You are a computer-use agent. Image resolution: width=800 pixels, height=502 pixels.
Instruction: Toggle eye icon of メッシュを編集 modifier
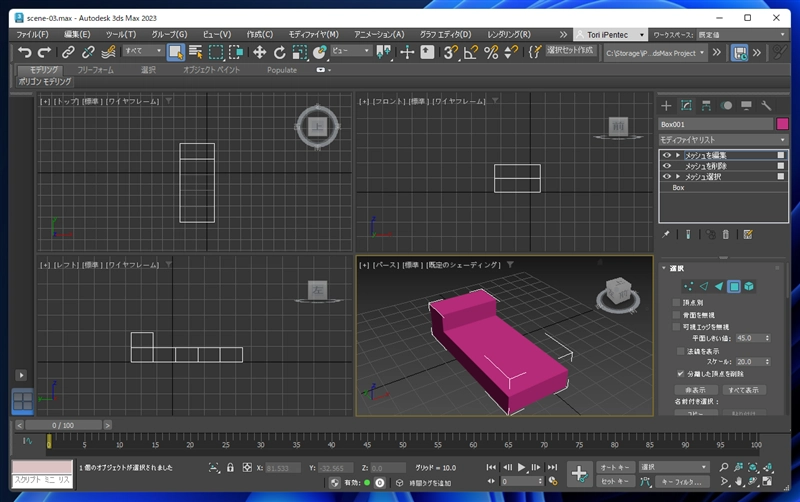tap(667, 155)
